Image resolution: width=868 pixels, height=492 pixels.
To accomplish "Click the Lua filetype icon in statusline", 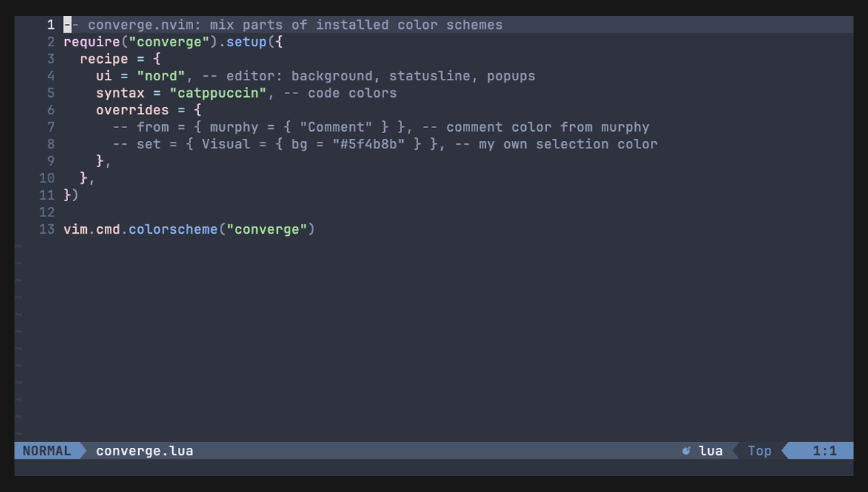I will pos(686,451).
